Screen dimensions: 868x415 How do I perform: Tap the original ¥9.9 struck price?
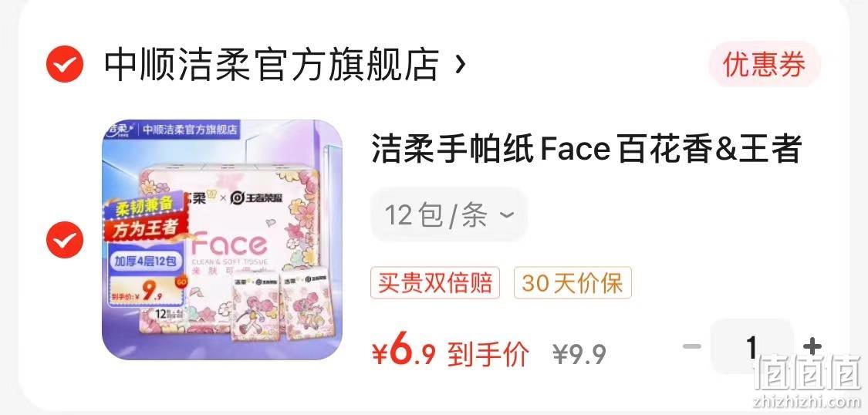579,354
